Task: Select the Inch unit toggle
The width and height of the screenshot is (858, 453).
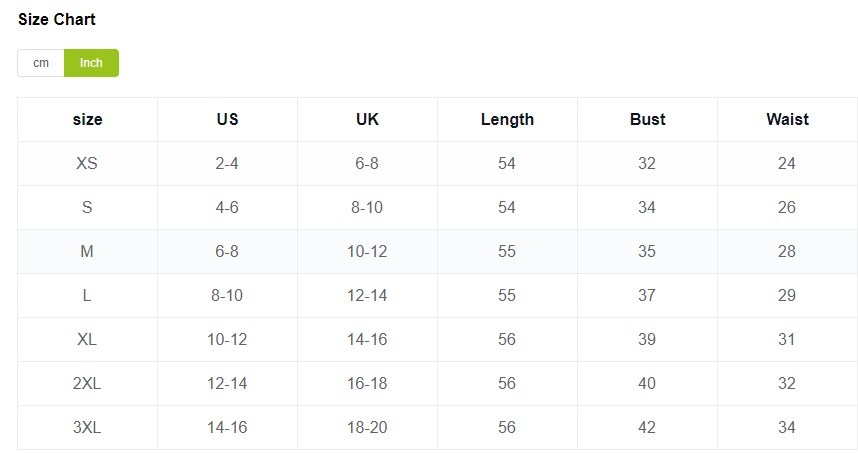Action: tap(91, 63)
